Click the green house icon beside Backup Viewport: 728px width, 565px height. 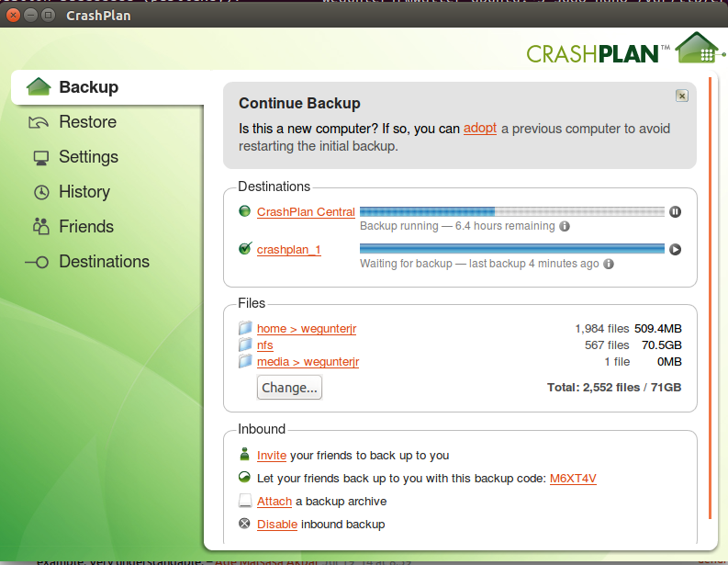39,86
